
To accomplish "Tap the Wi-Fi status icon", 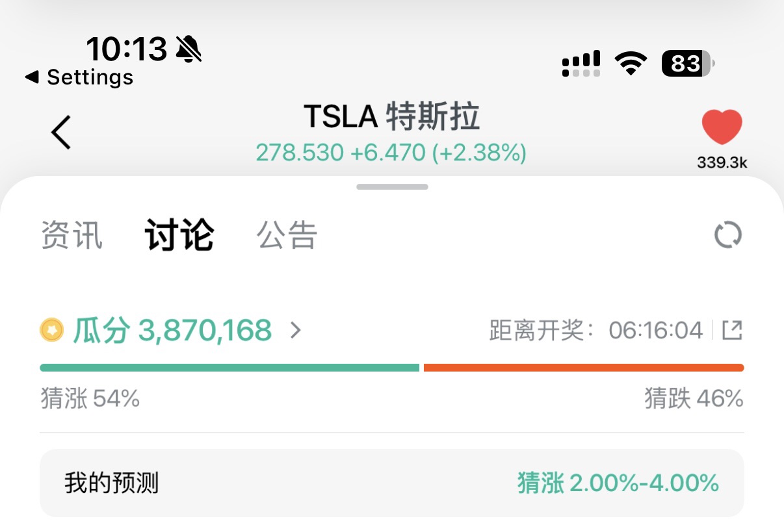I will pos(631,64).
